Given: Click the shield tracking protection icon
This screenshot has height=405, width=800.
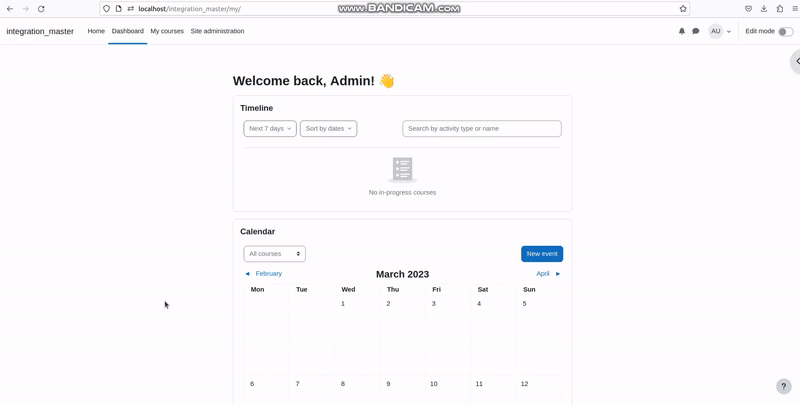Looking at the screenshot, I should [x=107, y=9].
